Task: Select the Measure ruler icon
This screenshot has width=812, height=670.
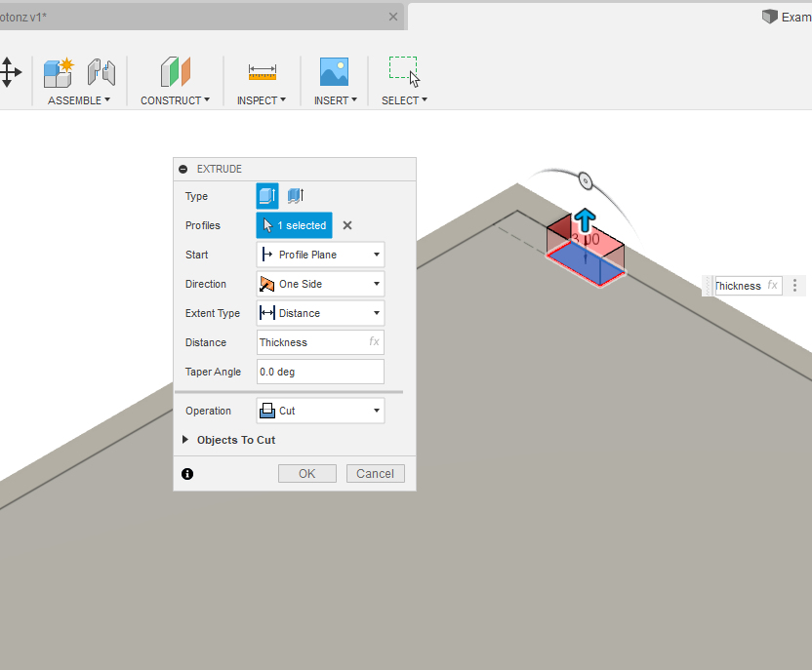Action: coord(262,72)
